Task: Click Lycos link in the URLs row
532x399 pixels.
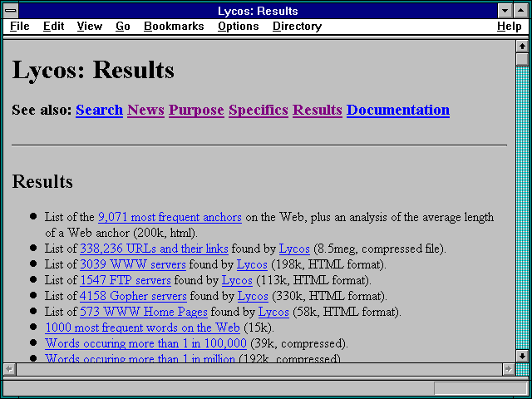Action: pyautogui.click(x=294, y=249)
